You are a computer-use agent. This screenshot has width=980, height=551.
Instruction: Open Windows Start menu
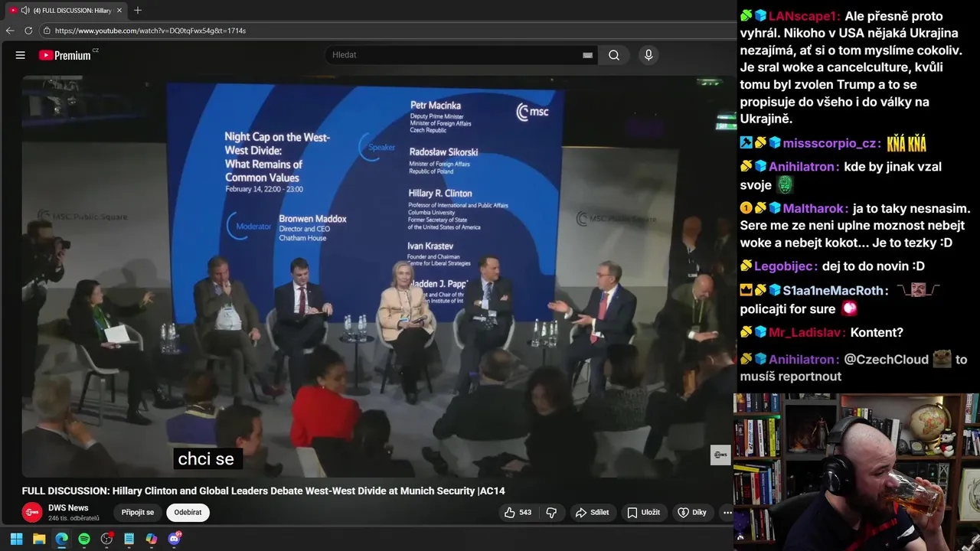(17, 539)
